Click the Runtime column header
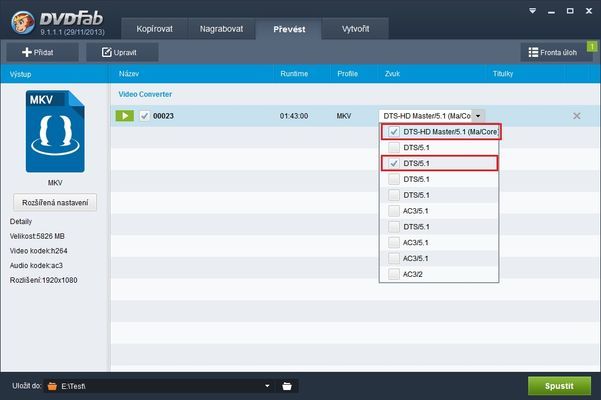This screenshot has height=400, width=601. coord(294,74)
